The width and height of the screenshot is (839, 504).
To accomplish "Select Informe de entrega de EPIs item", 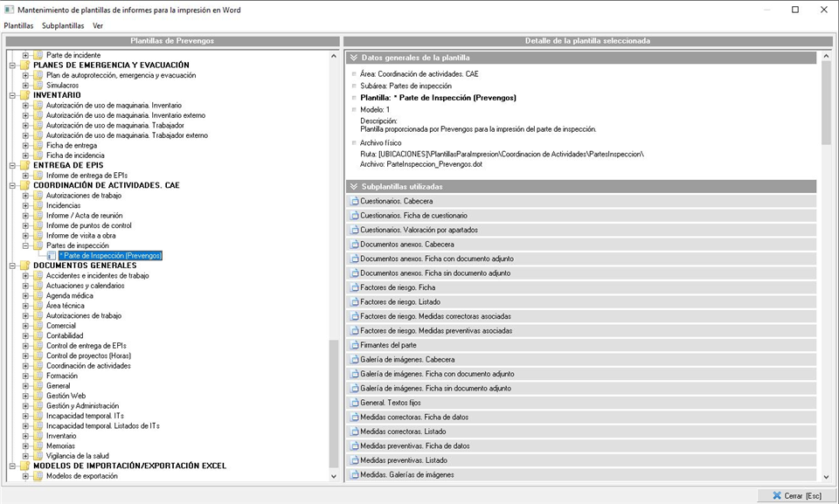I will coord(86,176).
